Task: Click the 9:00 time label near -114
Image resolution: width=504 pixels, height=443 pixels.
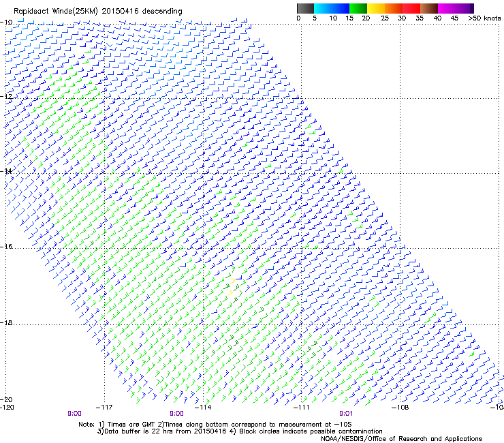Action: (x=176, y=414)
